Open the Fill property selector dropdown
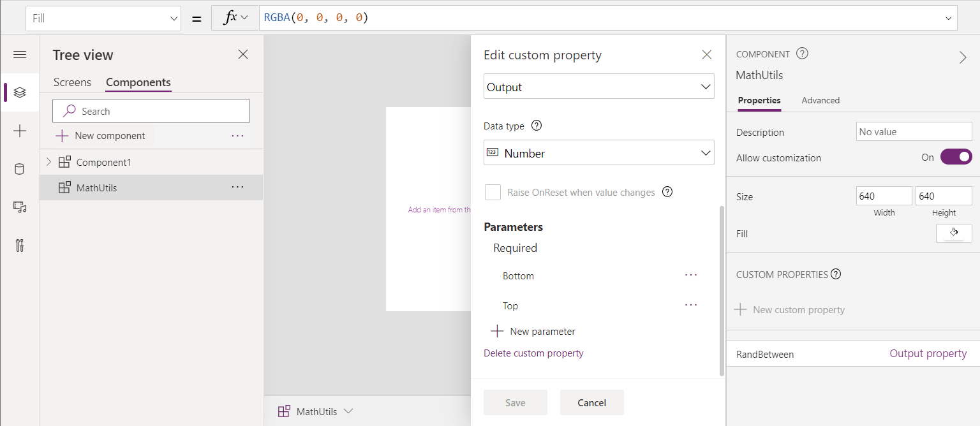 click(x=103, y=18)
